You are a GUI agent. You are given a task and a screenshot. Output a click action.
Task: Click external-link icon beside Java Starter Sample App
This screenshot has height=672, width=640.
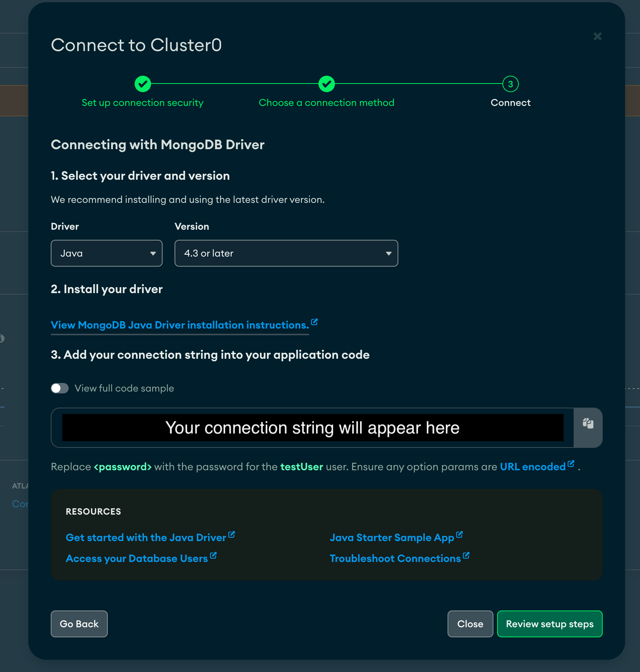point(459,534)
